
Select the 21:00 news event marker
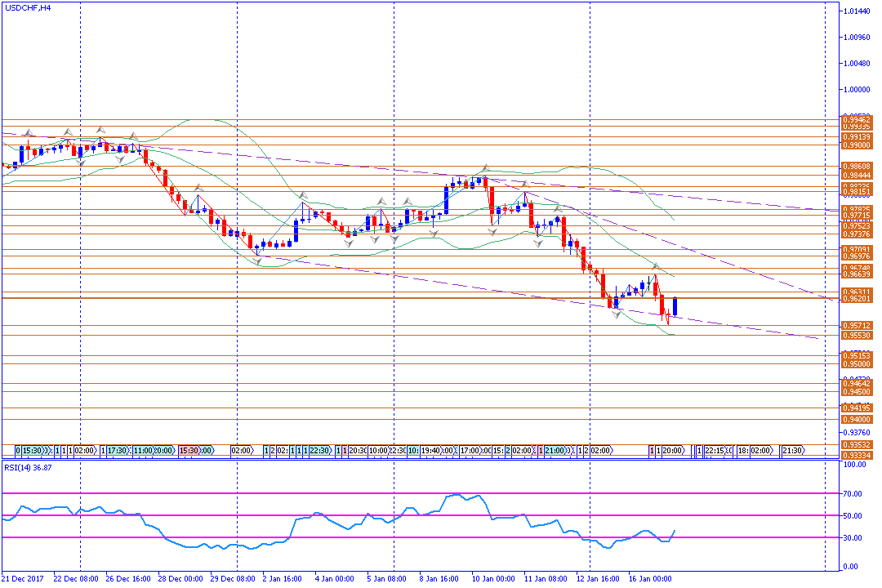556,451
